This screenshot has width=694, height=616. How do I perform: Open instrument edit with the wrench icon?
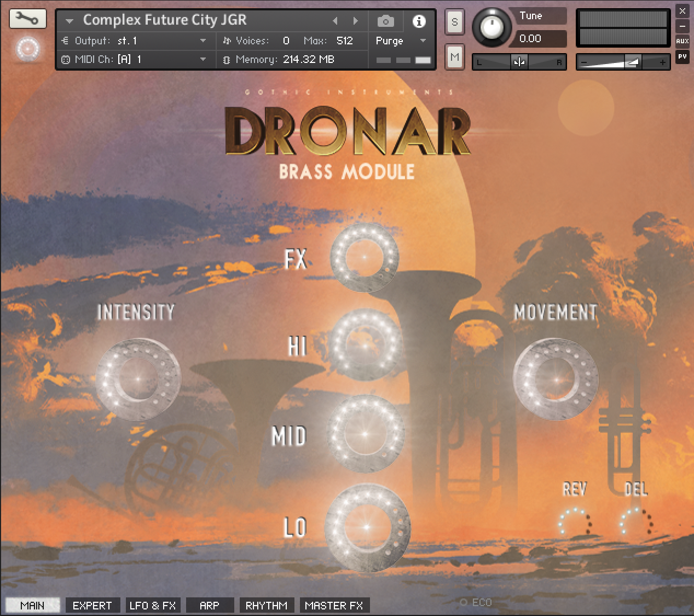(x=27, y=18)
